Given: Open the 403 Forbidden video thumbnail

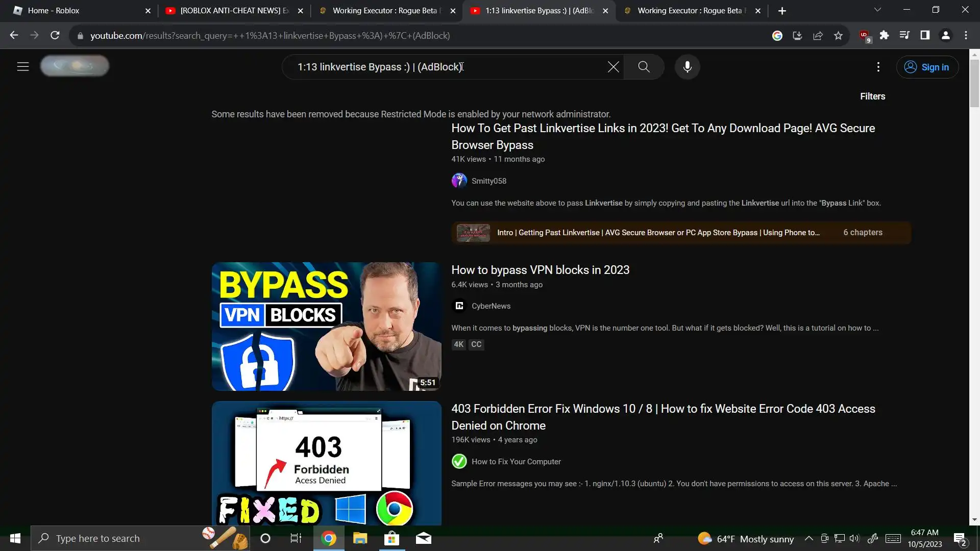Looking at the screenshot, I should tap(326, 463).
